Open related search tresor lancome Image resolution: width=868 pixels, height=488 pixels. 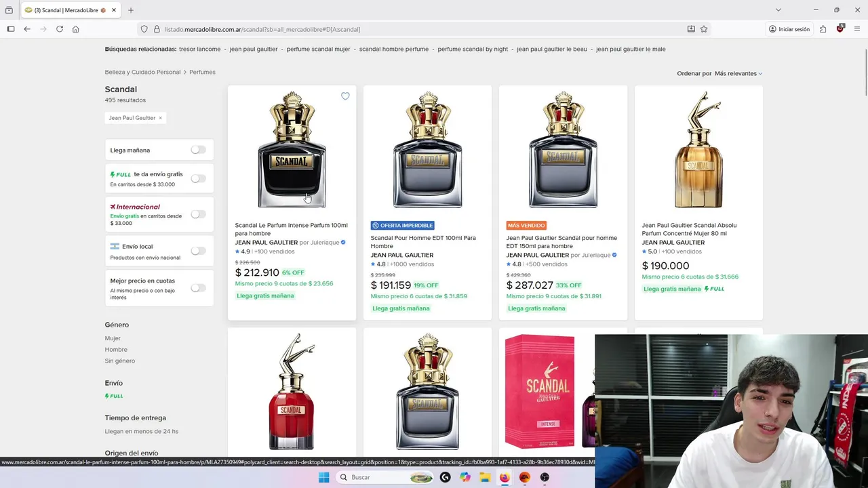click(200, 49)
